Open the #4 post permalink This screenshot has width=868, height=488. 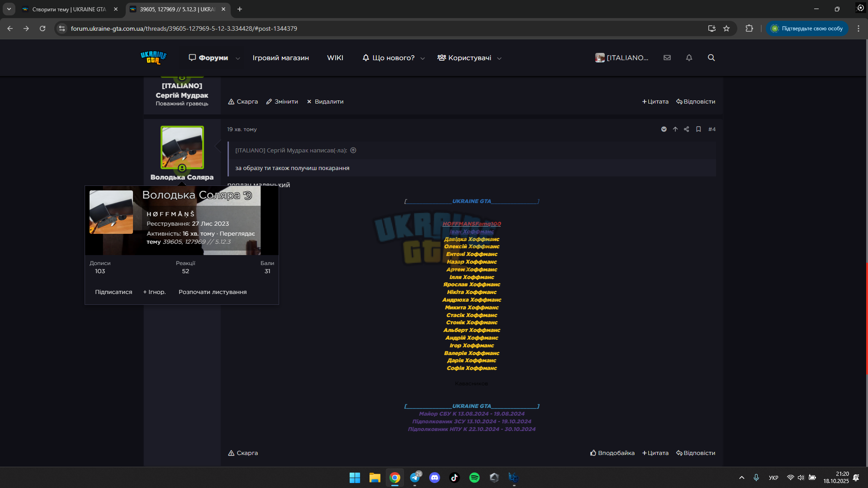[712, 129]
